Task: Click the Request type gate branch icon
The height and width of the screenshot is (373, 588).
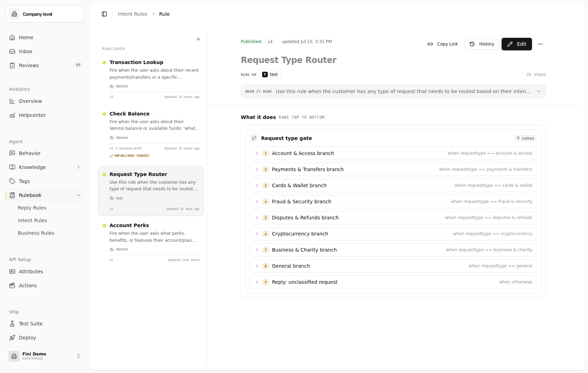Action: (x=254, y=138)
